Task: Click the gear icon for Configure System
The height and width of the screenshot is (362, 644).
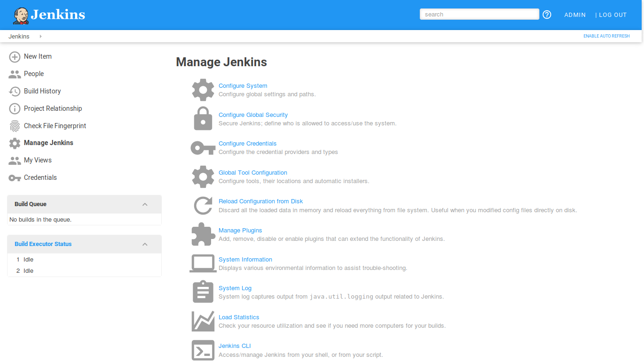Action: (203, 90)
